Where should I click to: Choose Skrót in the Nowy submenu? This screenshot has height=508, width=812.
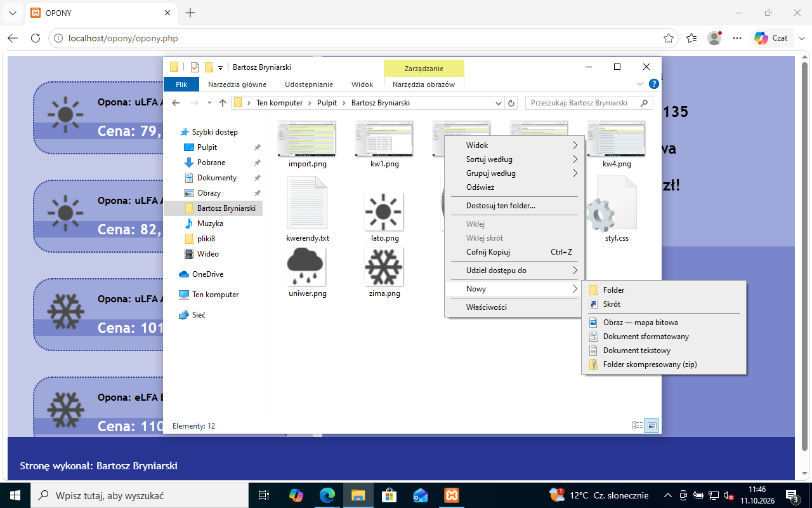664,304
